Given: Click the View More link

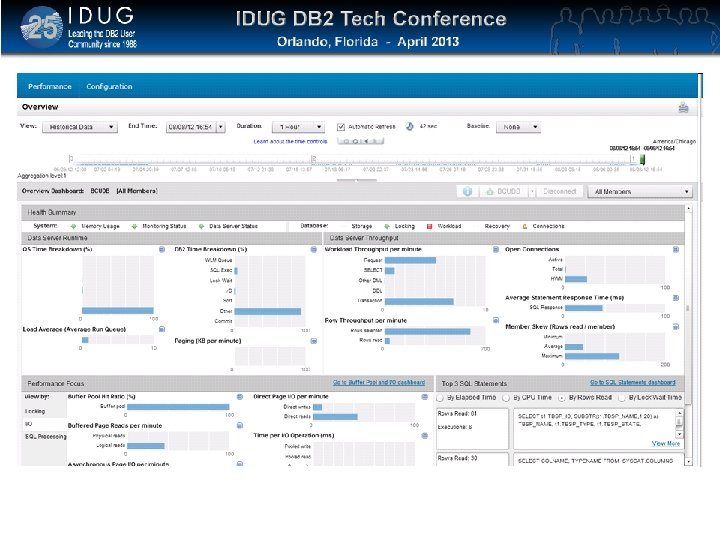Looking at the screenshot, I should coord(666,444).
